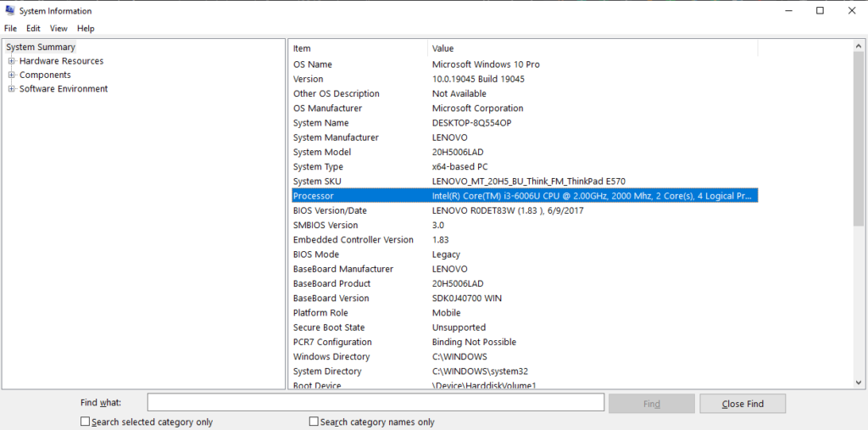
Task: Click the value Legacy
Action: [446, 254]
